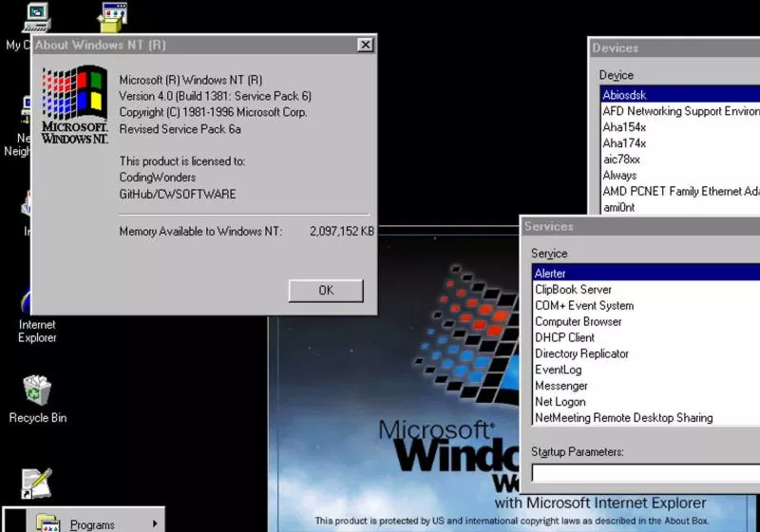Image resolution: width=760 pixels, height=532 pixels.
Task: Select the Aha154x device
Action: [x=680, y=127]
